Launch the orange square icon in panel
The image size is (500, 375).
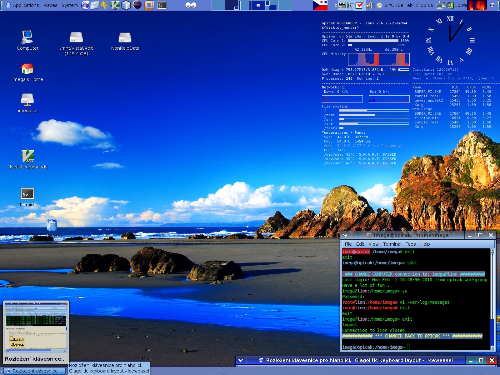(x=149, y=5)
